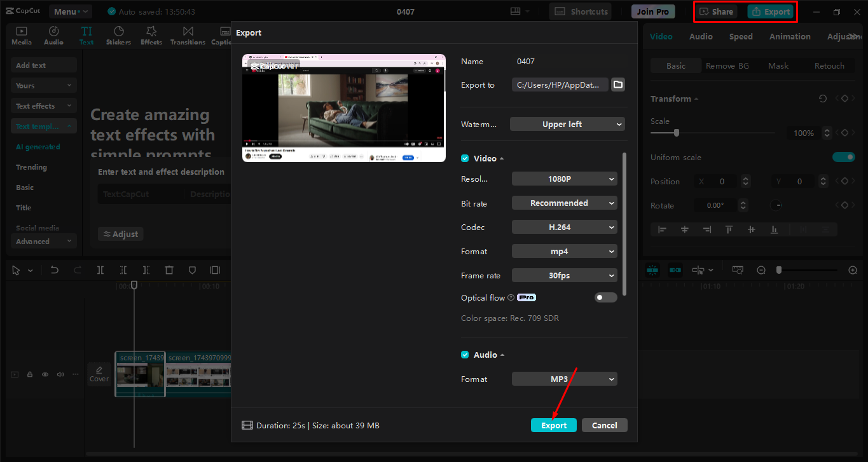
Task: Enable the Optical flow toggle
Action: (605, 297)
